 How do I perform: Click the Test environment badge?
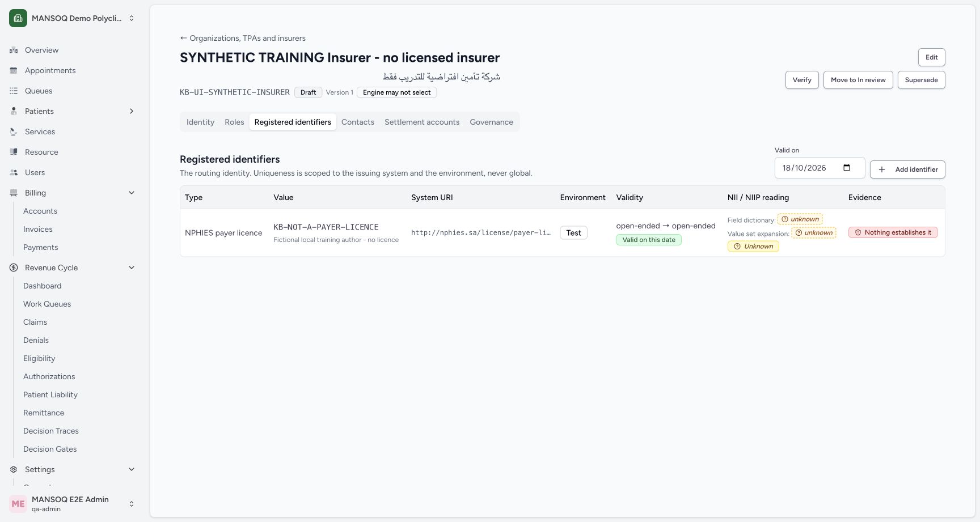coord(573,233)
